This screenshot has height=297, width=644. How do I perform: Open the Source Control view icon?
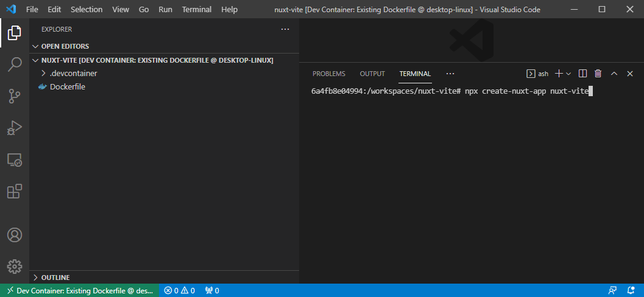click(x=15, y=96)
